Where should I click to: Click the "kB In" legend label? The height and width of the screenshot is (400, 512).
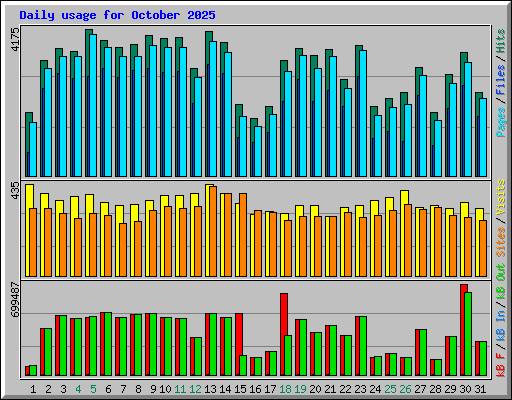click(501, 325)
